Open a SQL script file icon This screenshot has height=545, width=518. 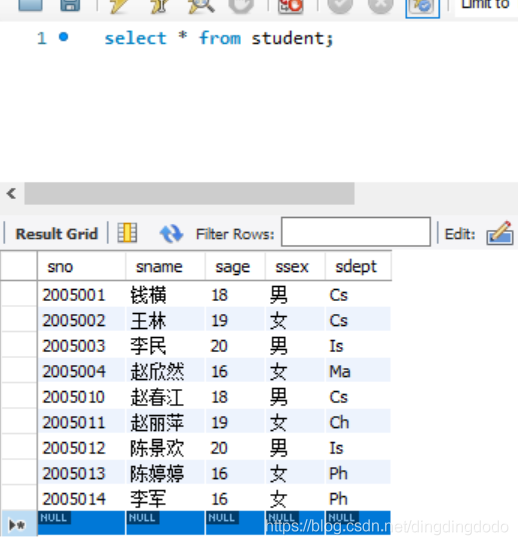[x=30, y=5]
